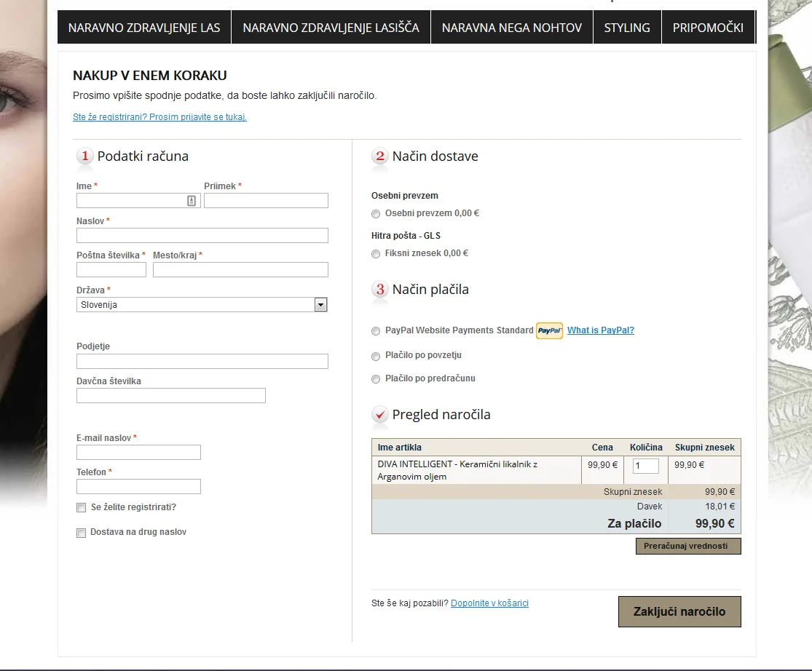This screenshot has height=671, width=812.
Task: Click the Davek value 18,01 €
Action: pos(720,507)
